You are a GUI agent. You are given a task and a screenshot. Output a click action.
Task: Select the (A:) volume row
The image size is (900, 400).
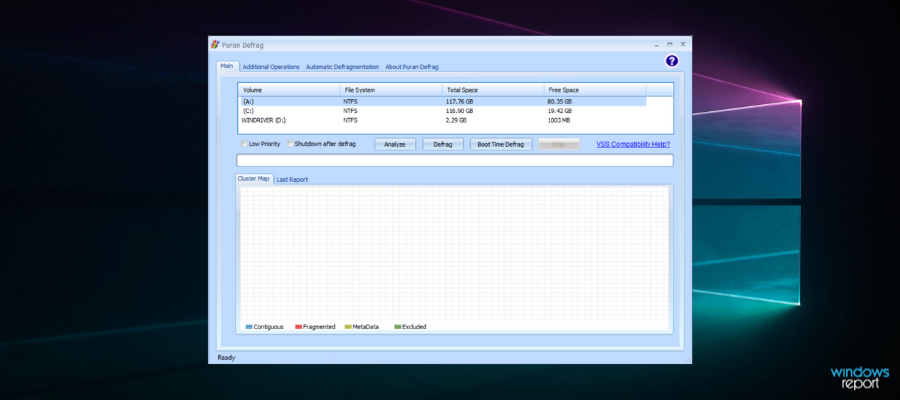click(x=443, y=102)
